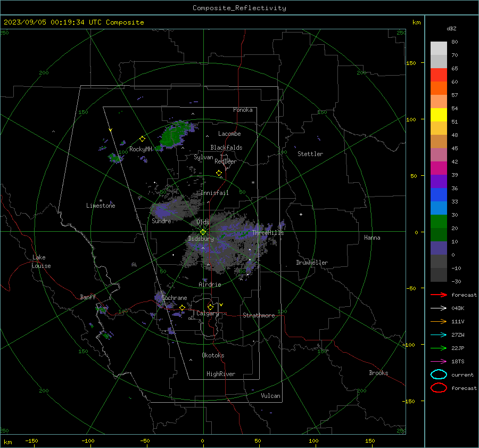Click the Airdrie city label
This screenshot has width=479, height=448.
point(210,284)
